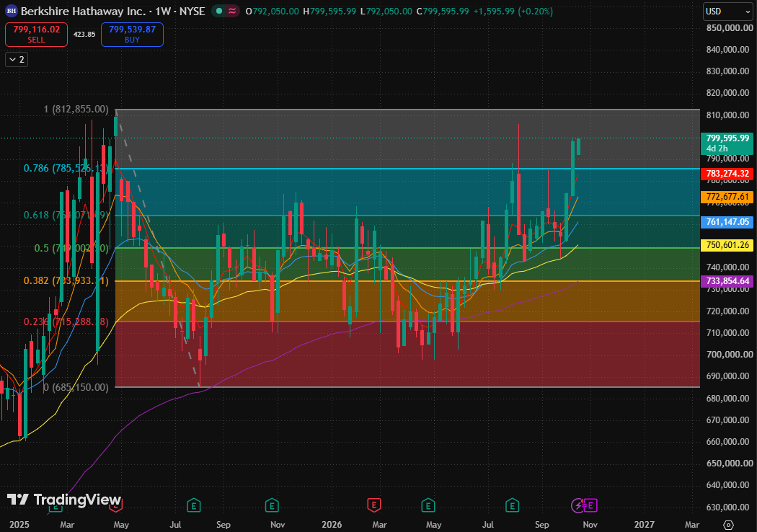Click the purple lightning event icon
The image size is (757, 532).
577,505
